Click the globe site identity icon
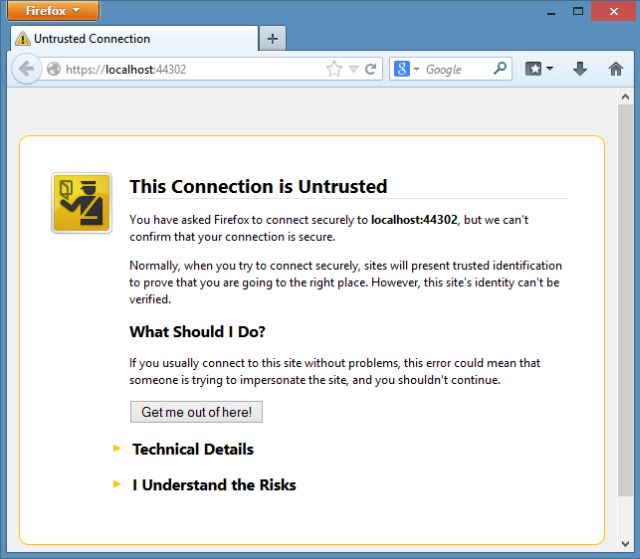The height and width of the screenshot is (559, 640). (x=53, y=69)
